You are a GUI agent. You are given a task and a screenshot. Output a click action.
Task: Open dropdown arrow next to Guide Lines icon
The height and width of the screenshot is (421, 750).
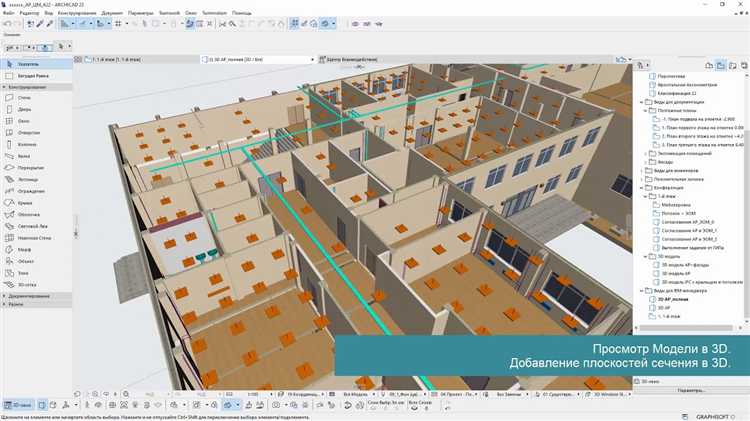click(x=73, y=23)
